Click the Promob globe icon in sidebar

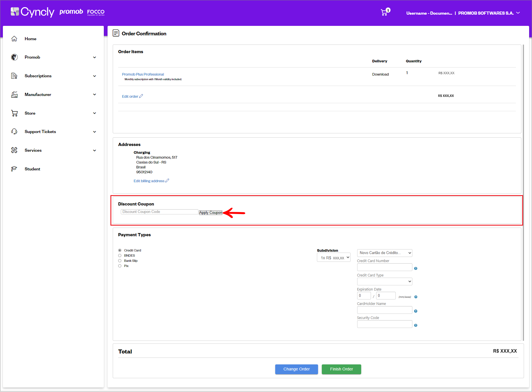tap(14, 57)
